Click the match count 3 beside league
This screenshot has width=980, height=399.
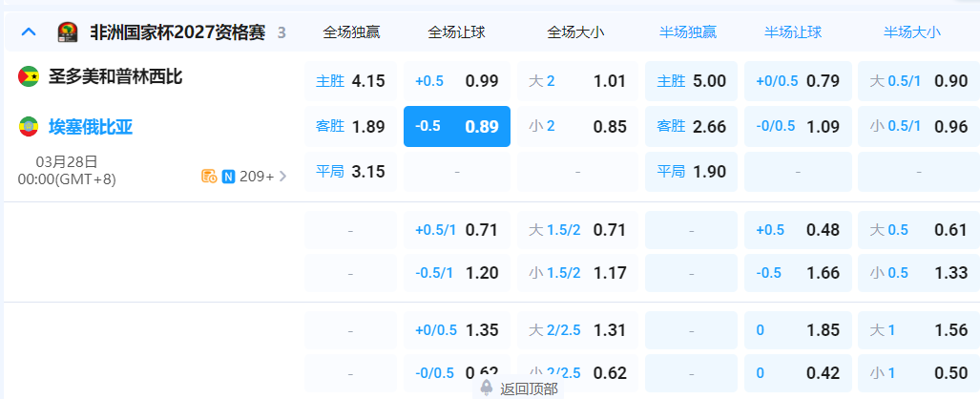281,32
